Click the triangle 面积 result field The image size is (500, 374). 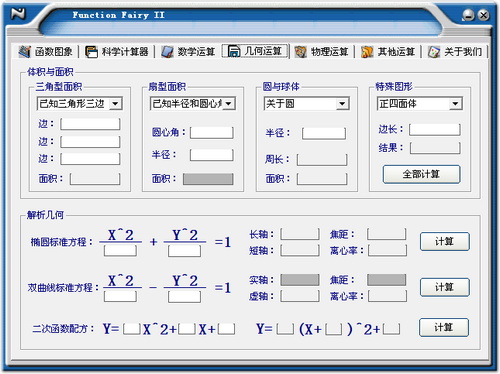(95, 179)
